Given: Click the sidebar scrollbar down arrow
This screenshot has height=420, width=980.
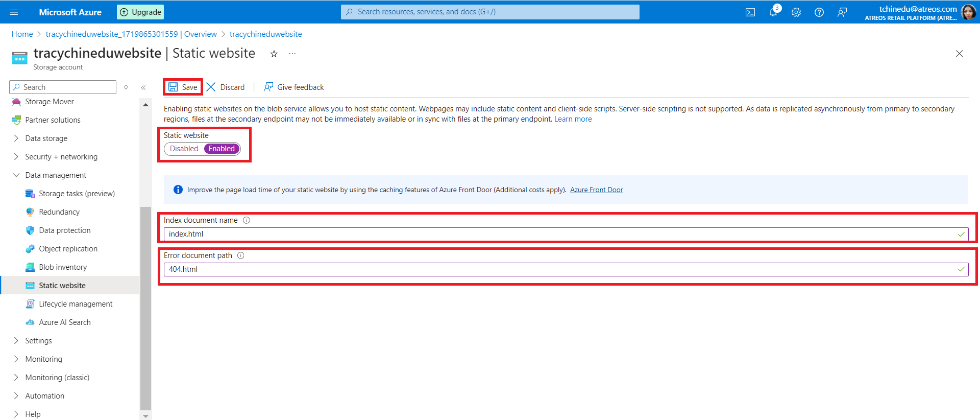Looking at the screenshot, I should point(145,416).
